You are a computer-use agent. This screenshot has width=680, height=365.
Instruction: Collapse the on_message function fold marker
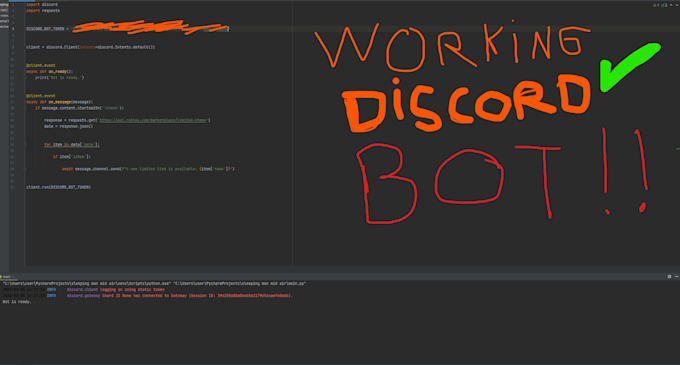(x=25, y=102)
